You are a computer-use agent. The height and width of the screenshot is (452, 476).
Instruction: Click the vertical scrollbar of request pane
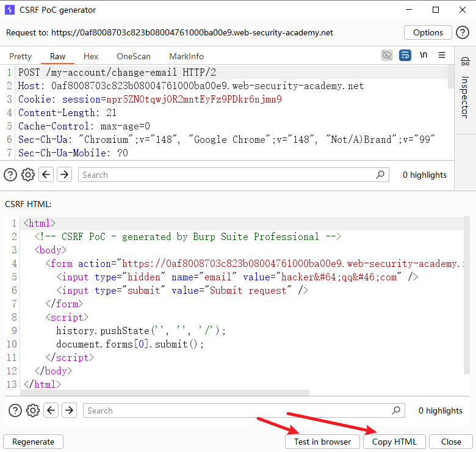point(451,76)
